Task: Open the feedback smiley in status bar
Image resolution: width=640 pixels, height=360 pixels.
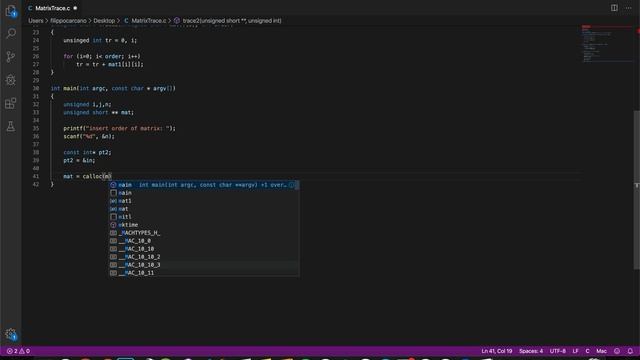Action: coord(617,351)
